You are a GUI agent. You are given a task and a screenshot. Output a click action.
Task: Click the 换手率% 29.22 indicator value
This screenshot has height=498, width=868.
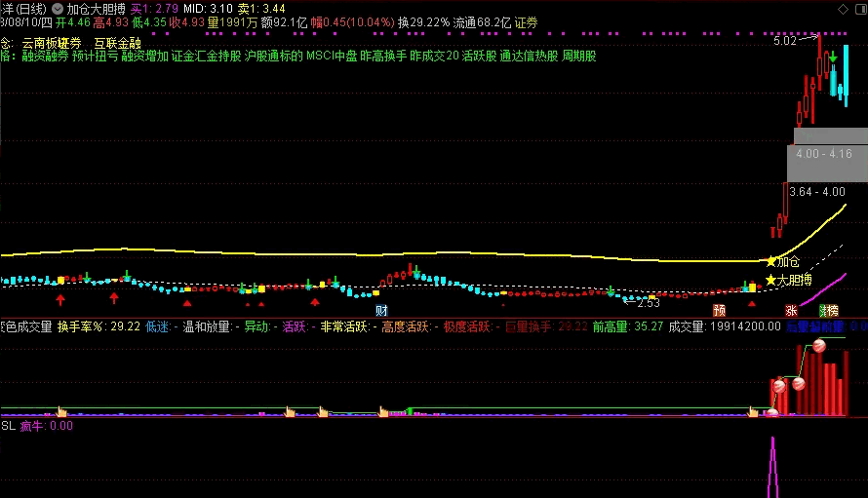pos(99,326)
